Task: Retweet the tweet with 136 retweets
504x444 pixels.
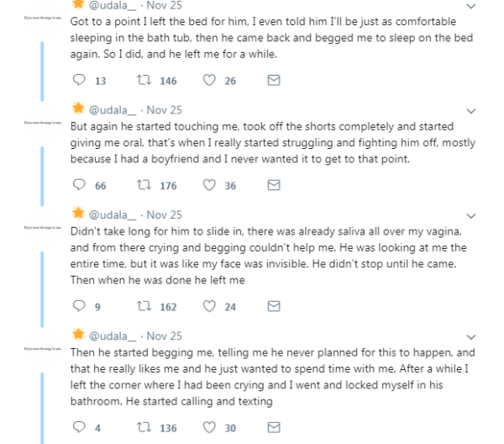Action: coord(144,427)
